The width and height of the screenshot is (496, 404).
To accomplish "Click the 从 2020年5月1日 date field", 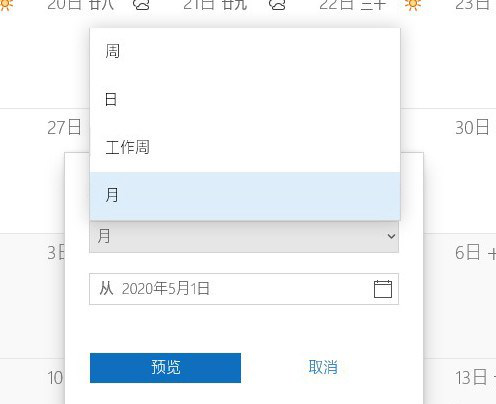I will point(244,289).
